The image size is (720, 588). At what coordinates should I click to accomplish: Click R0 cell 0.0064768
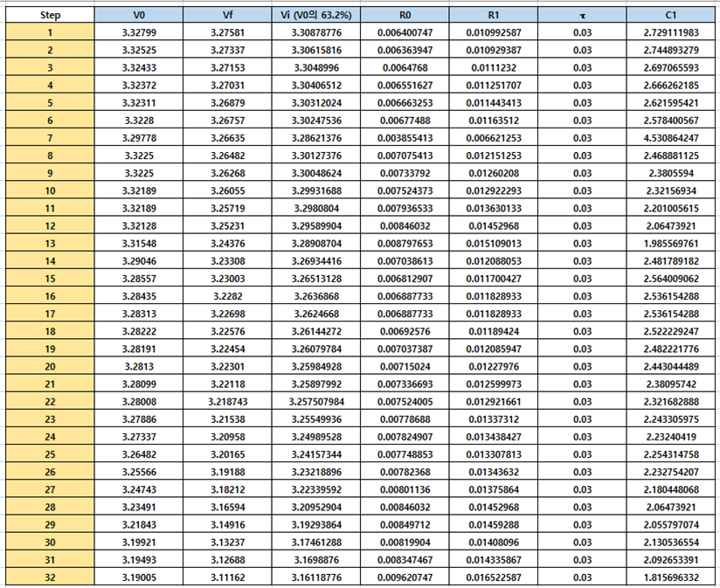[405, 68]
